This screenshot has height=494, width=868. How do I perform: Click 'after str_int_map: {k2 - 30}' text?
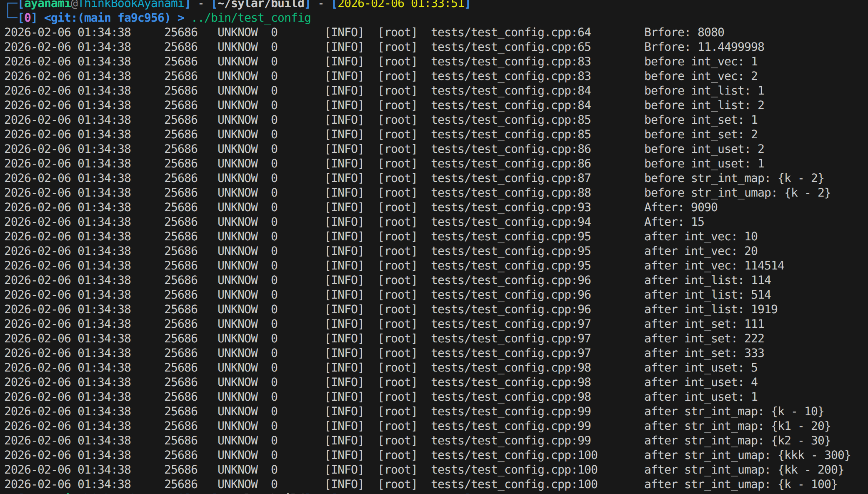tap(737, 441)
